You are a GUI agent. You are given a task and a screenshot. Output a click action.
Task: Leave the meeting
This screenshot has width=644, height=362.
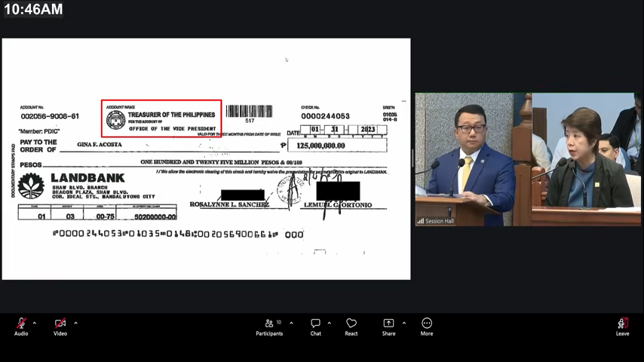(x=622, y=327)
